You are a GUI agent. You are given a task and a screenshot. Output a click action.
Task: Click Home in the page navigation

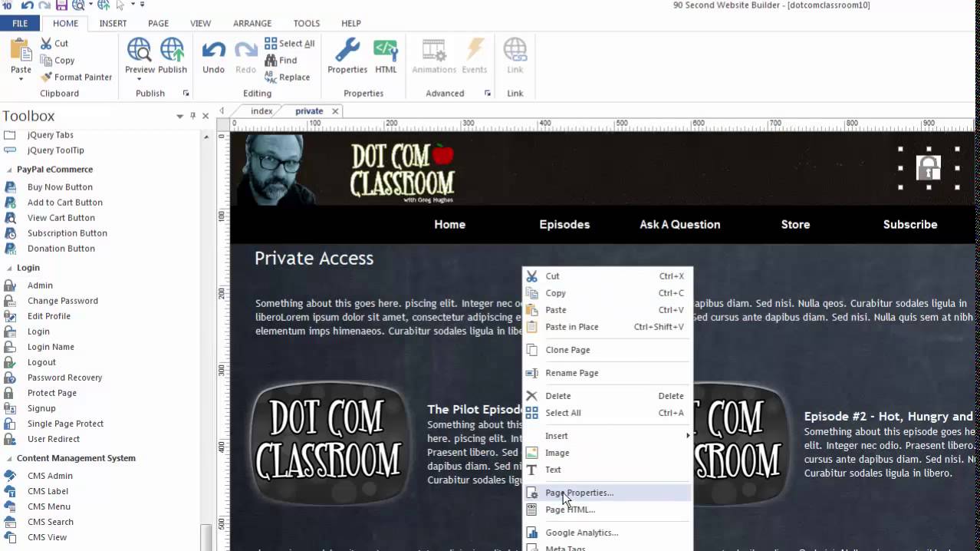pyautogui.click(x=449, y=225)
